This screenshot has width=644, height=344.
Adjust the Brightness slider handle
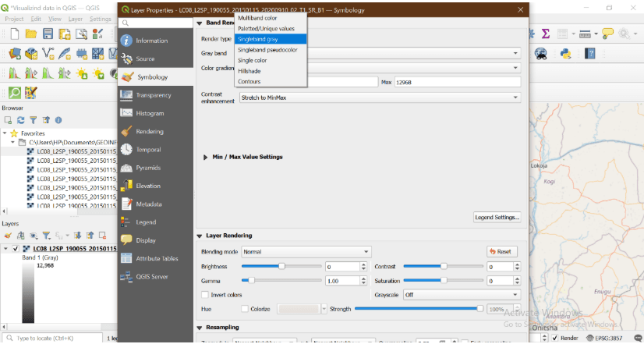tap(282, 266)
